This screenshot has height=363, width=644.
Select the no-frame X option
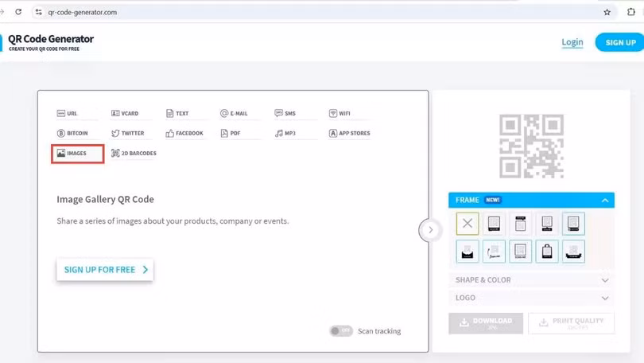[x=467, y=224]
